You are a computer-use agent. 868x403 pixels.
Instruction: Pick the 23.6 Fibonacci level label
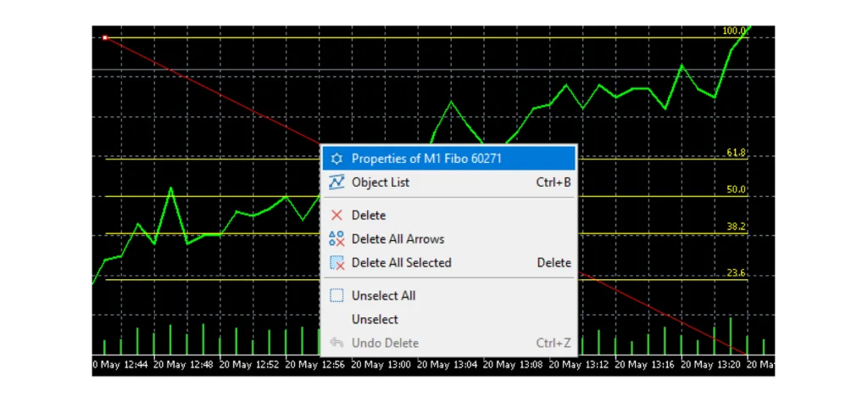pyautogui.click(x=736, y=273)
